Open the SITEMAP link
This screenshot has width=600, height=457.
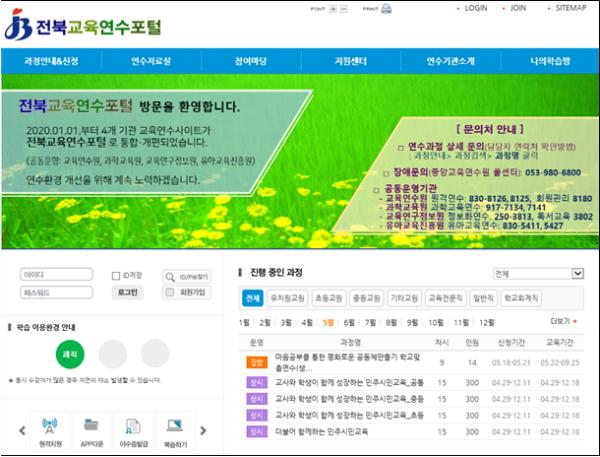(570, 8)
